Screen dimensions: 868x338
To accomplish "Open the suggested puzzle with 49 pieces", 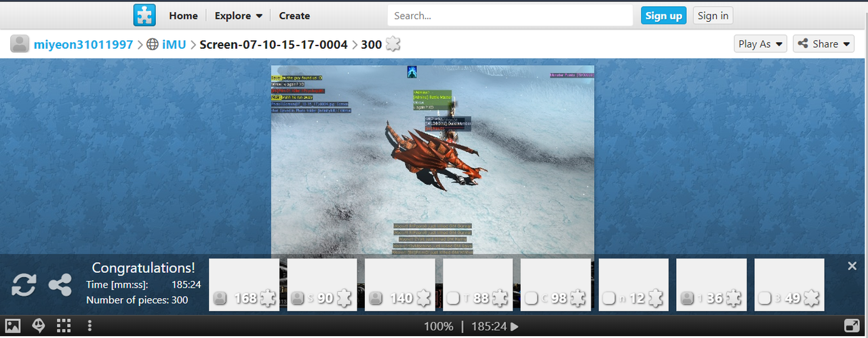I will pos(789,284).
